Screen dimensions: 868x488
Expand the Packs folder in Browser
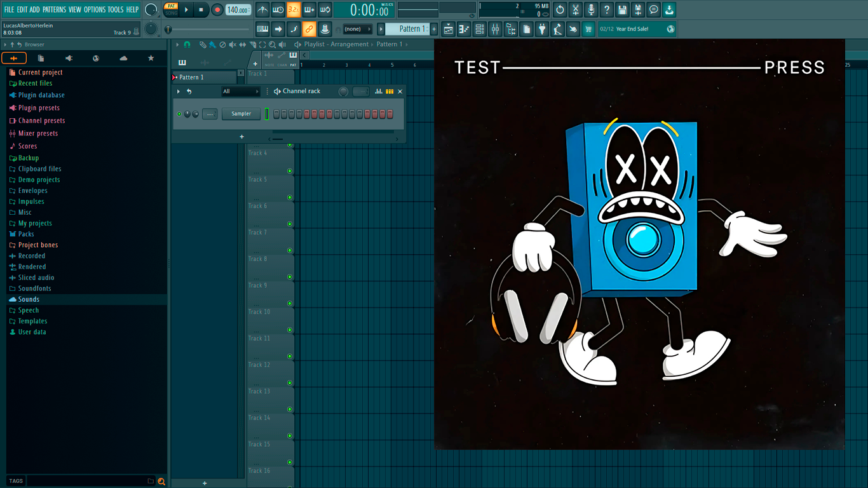coord(26,234)
